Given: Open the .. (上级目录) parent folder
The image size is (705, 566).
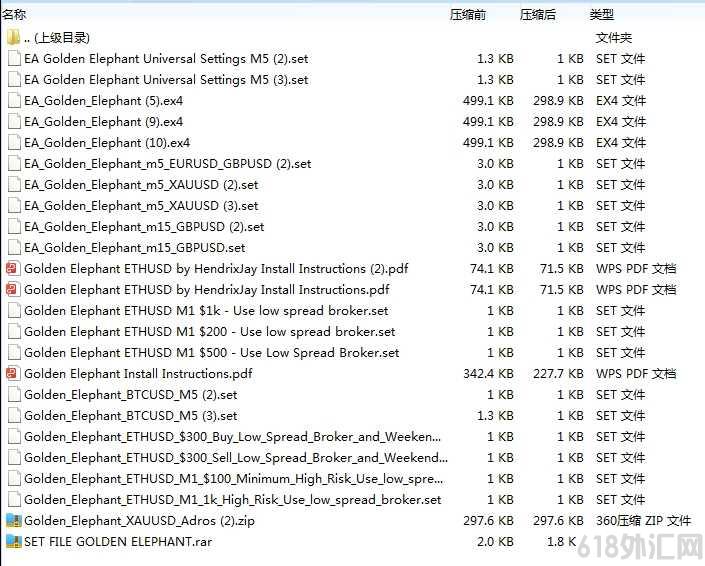Looking at the screenshot, I should coord(57,38).
